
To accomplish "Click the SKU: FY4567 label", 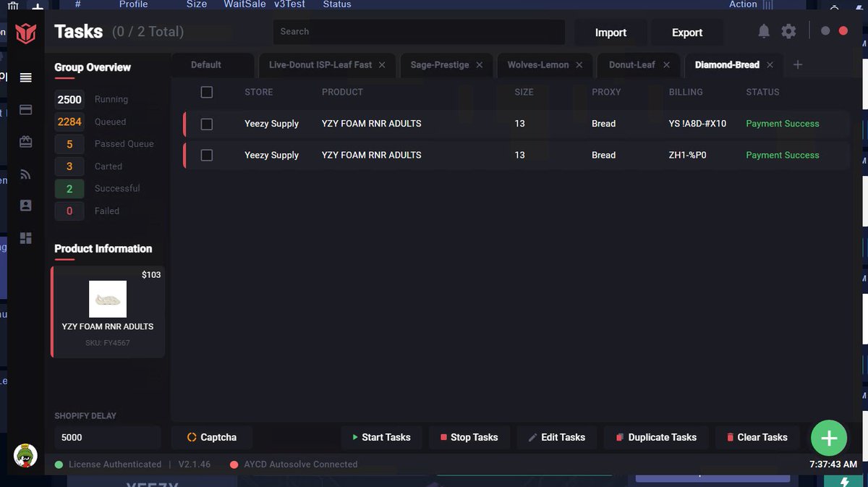I will pyautogui.click(x=108, y=343).
